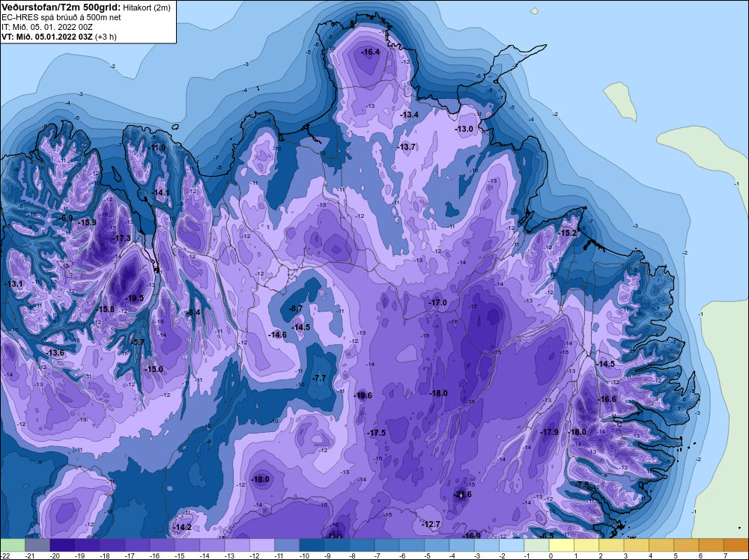Pick the -19.5 temperature reading
Image resolution: width=749 pixels, height=560 pixels.
pyautogui.click(x=135, y=298)
